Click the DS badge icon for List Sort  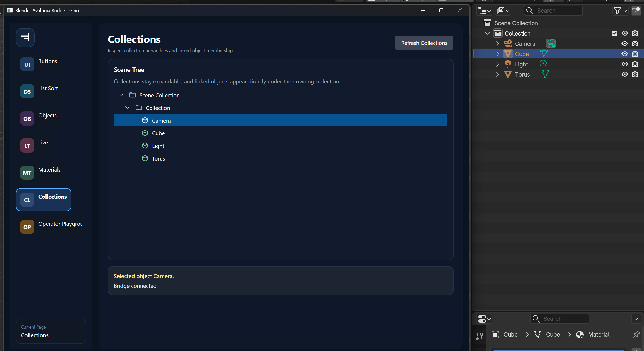pos(27,92)
